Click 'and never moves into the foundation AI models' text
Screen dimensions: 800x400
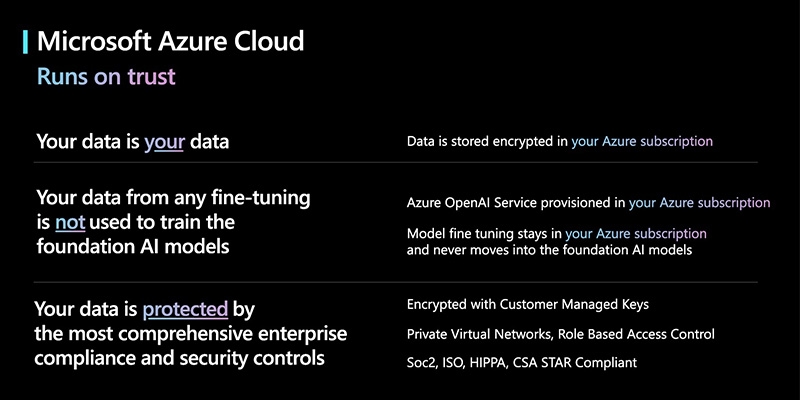(549, 251)
